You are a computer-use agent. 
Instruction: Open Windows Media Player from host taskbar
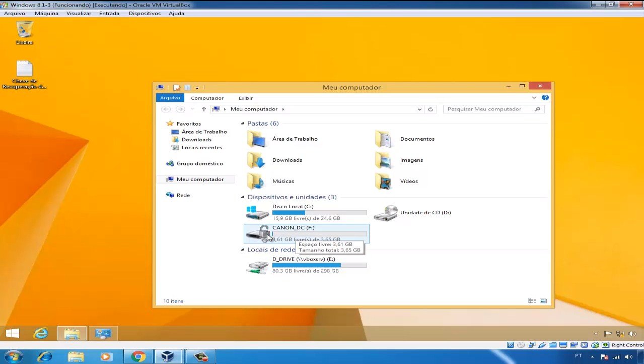(106, 356)
